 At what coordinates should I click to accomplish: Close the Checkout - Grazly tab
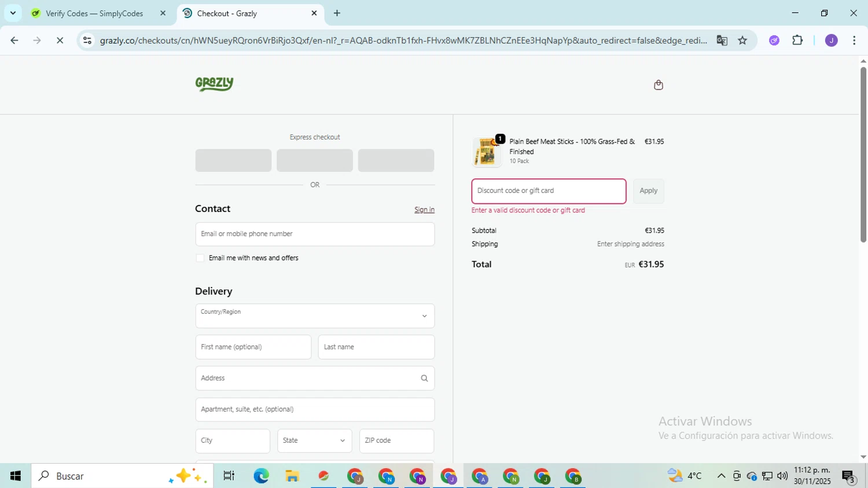314,13
